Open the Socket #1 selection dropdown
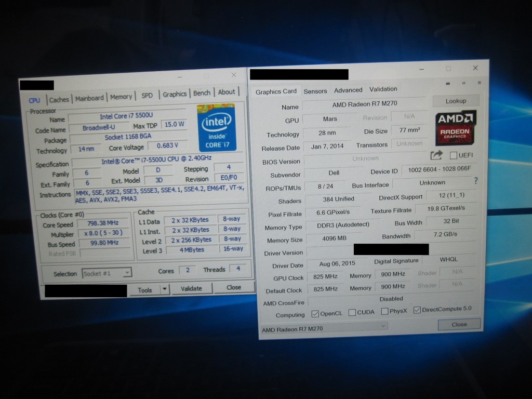Image resolution: width=532 pixels, height=399 pixels. (107, 273)
